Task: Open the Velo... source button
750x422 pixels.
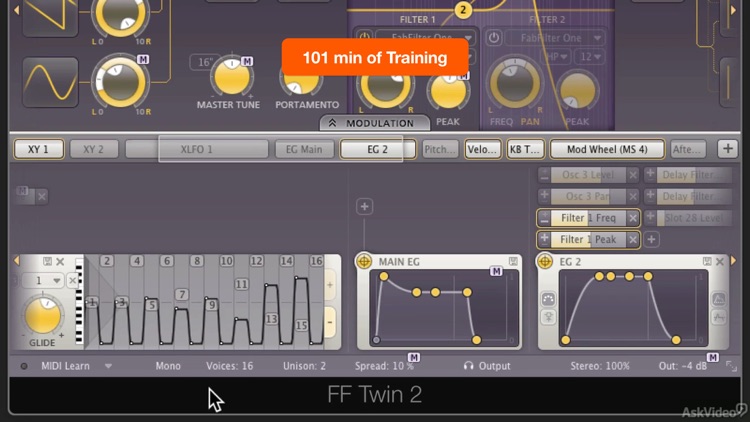Action: tap(482, 149)
